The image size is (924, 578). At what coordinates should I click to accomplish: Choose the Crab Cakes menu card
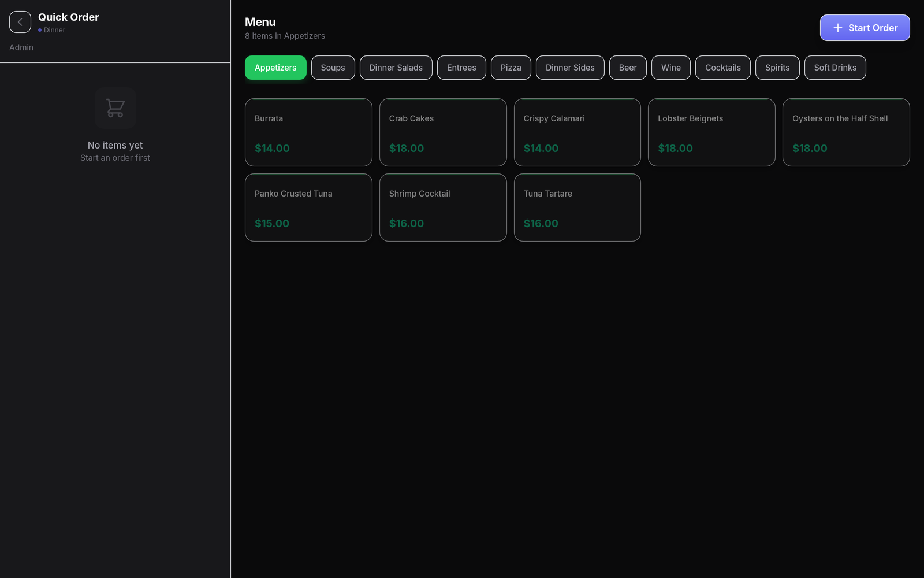[443, 132]
